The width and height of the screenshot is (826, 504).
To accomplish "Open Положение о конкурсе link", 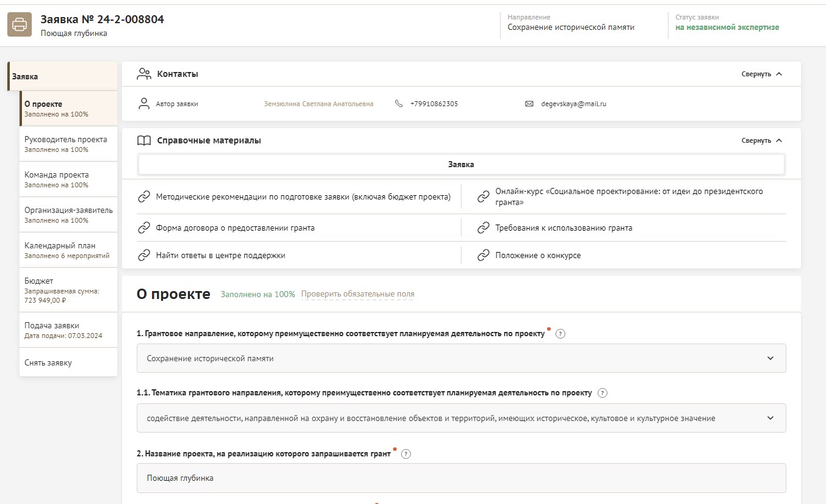I will point(538,255).
